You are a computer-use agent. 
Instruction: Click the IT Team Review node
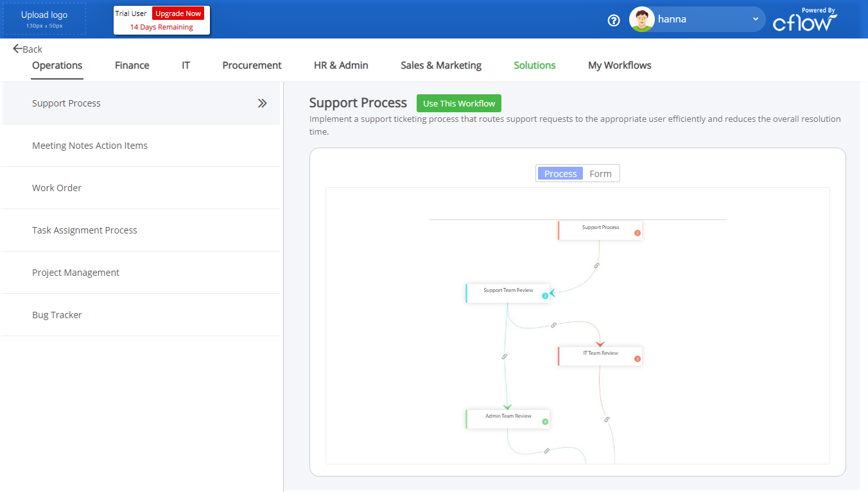(x=600, y=356)
